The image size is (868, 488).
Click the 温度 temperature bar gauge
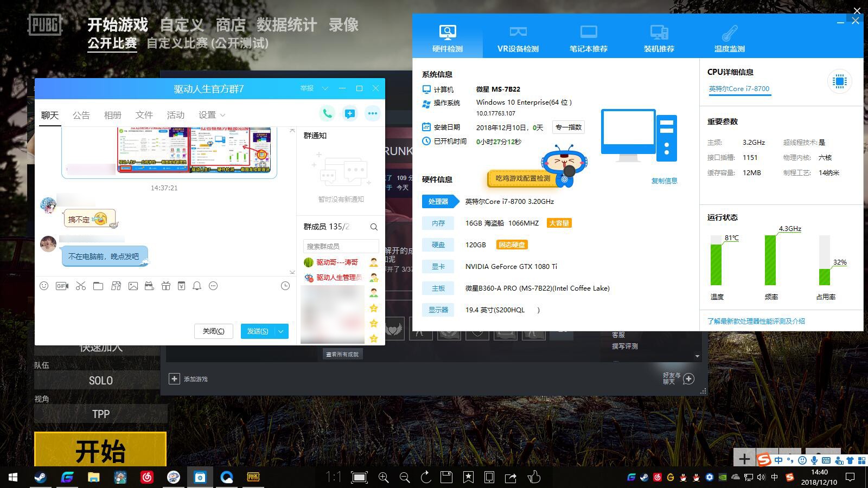pyautogui.click(x=717, y=260)
